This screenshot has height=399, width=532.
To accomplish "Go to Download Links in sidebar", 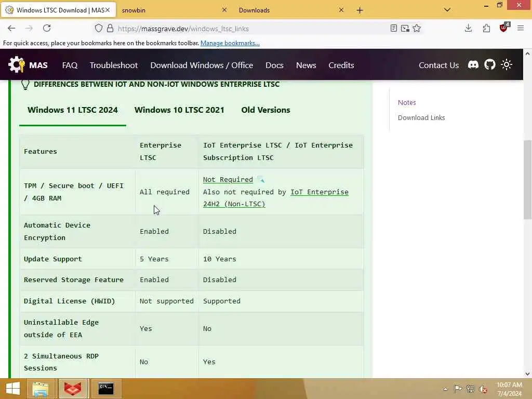I will (421, 118).
